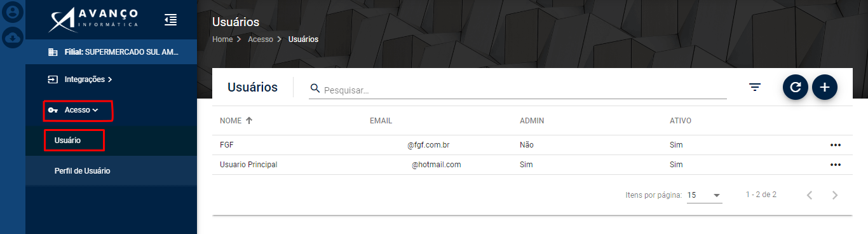This screenshot has height=234, width=868.
Task: Click the refresh users button
Action: tap(796, 87)
